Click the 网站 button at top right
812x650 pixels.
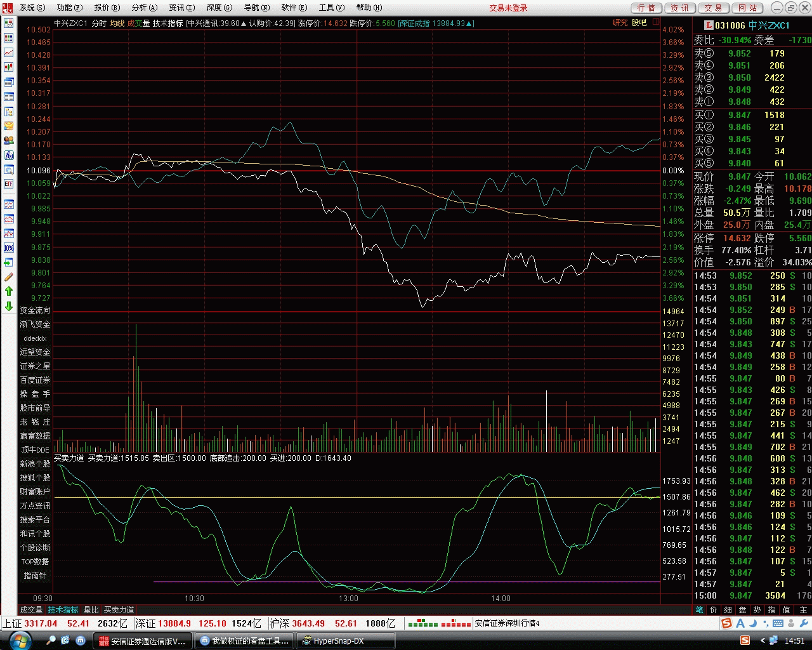pos(747,8)
